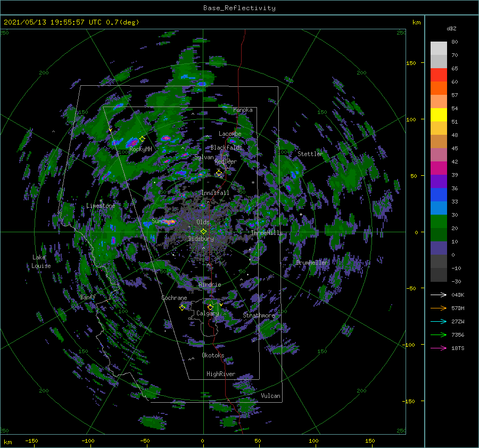Click the Sylvan label on map
Image resolution: width=479 pixels, height=448 pixels.
pyautogui.click(x=204, y=157)
